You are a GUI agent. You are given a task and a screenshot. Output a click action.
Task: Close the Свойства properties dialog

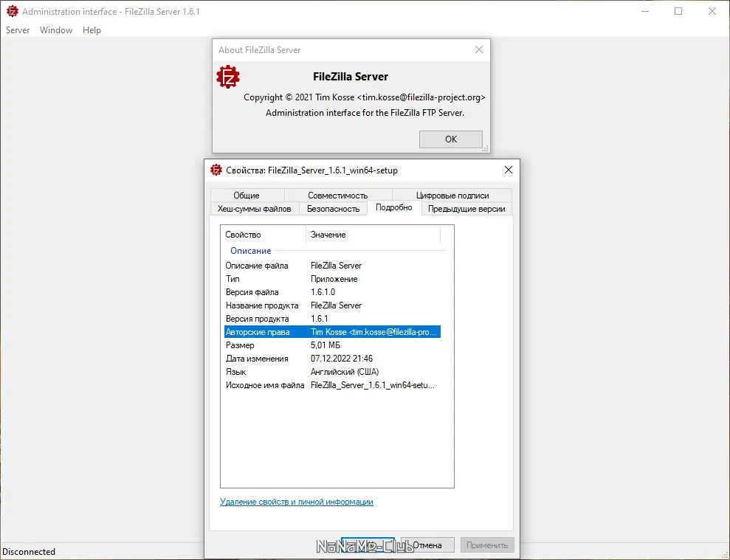(x=509, y=170)
